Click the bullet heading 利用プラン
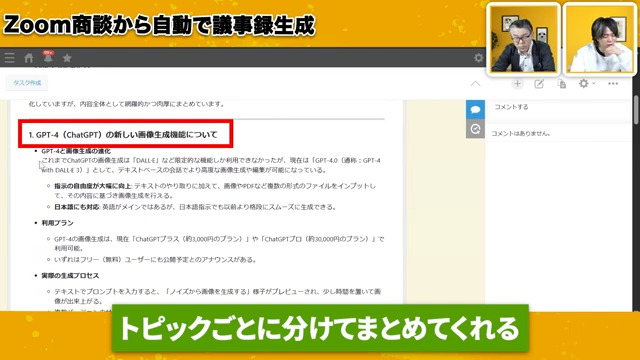The width and height of the screenshot is (640, 360). (57, 223)
